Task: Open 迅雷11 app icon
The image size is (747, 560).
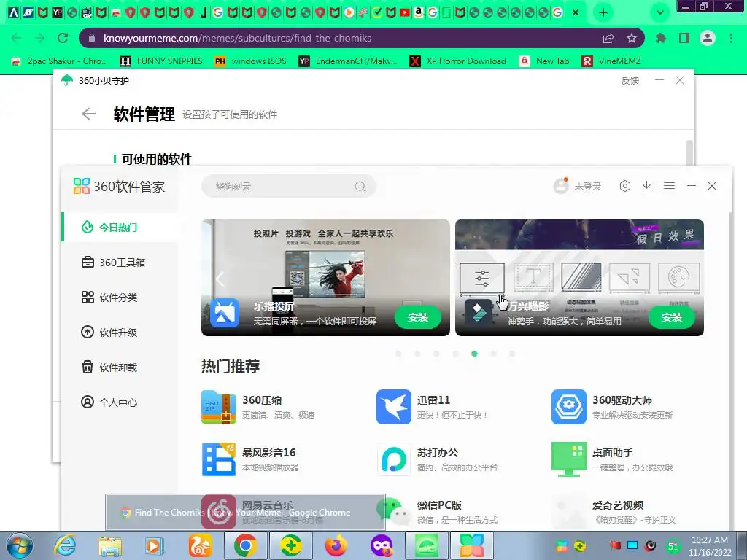Action: [393, 407]
